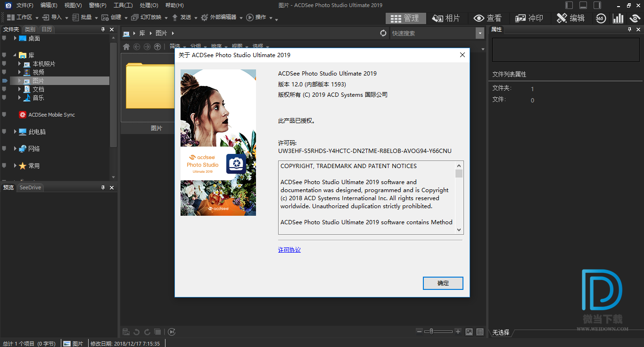
Task: Expand the 文档 tree node
Action: [20, 89]
